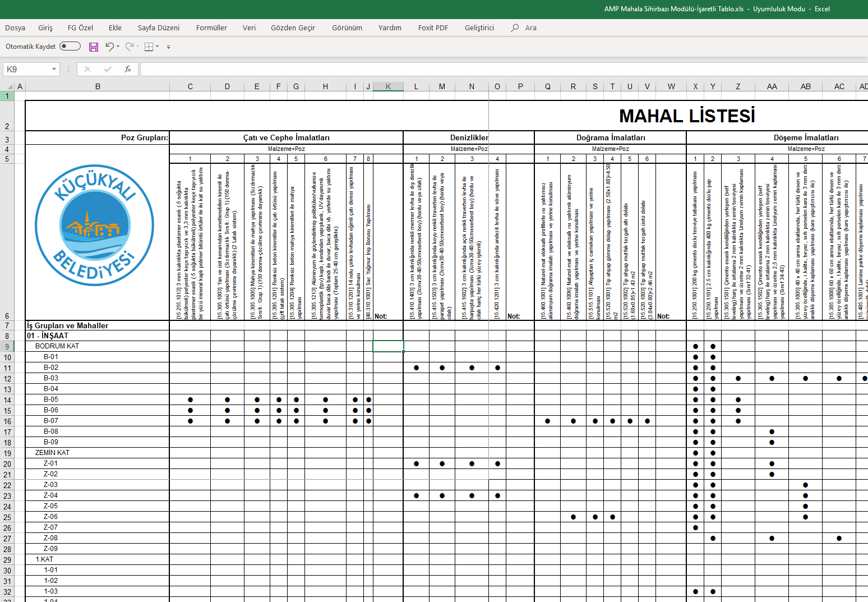868x602 pixels.
Task: Click the Ara search box
Action: pyautogui.click(x=530, y=27)
